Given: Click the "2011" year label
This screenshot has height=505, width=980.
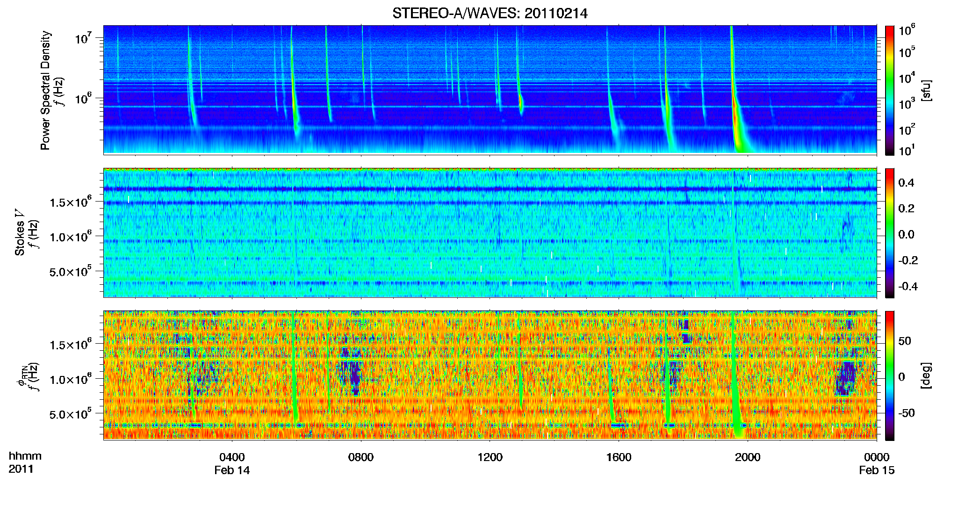Looking at the screenshot, I should (x=21, y=469).
